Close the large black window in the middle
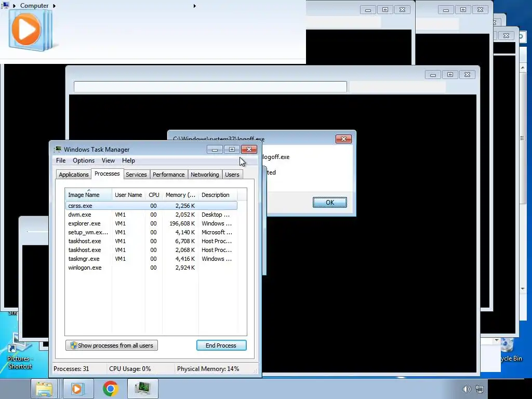 coord(467,75)
